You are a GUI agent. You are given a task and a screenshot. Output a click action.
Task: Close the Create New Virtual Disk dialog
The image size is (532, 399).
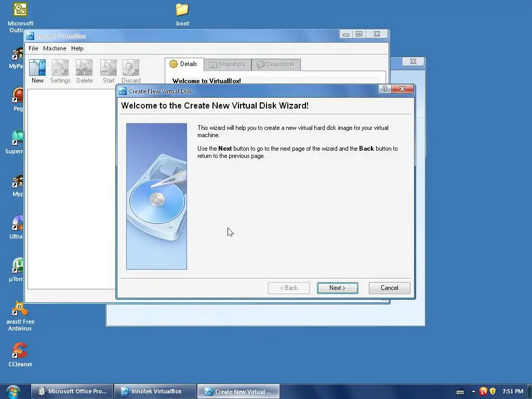403,89
